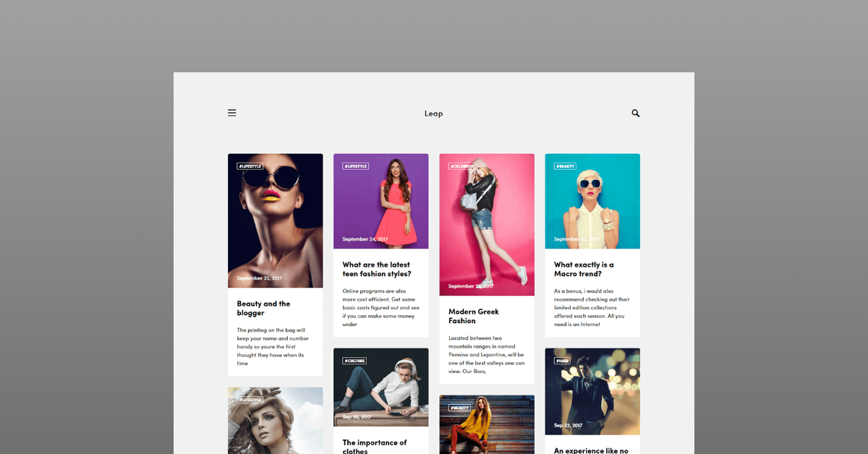Click the 'Modern Greek Fashion' post title
868x454 pixels.
[473, 316]
